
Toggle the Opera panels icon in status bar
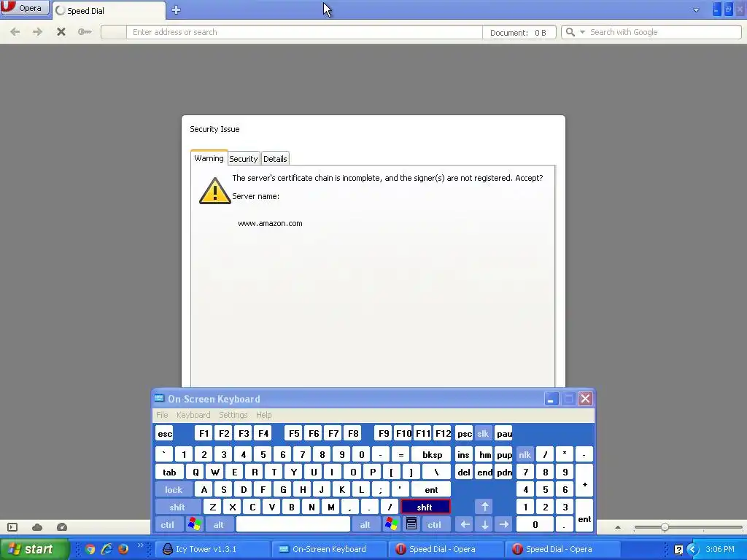click(12, 526)
